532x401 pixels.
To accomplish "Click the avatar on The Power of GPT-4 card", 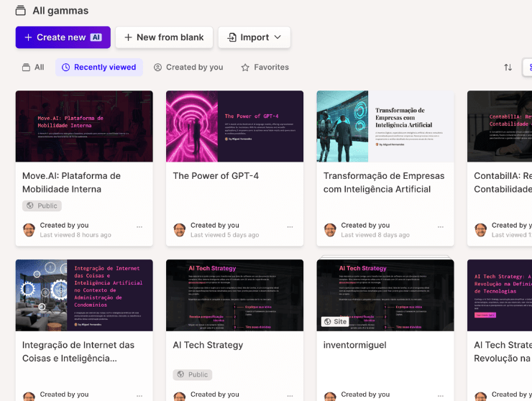I will (x=179, y=230).
